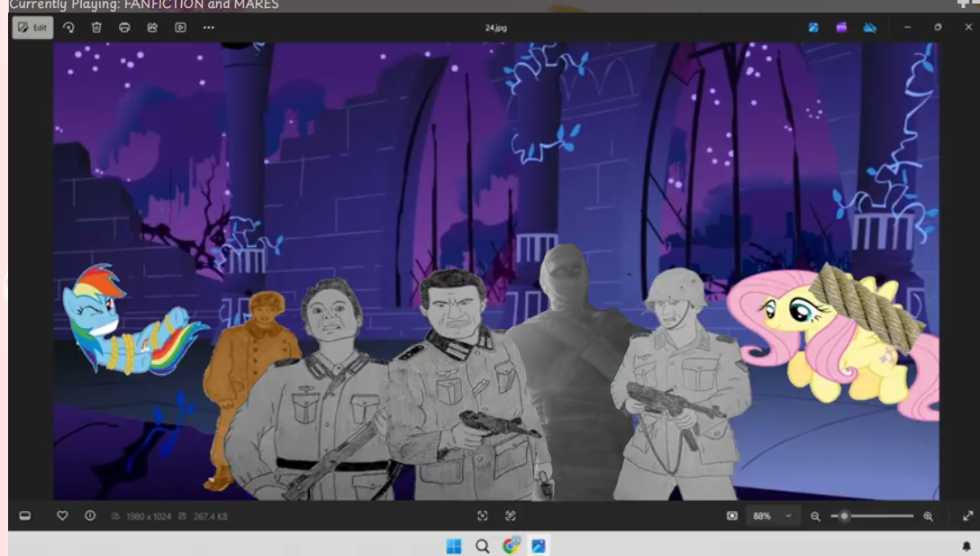Click the Photos app taskbar icon
Viewport: 980px width, 556px height.
click(538, 546)
